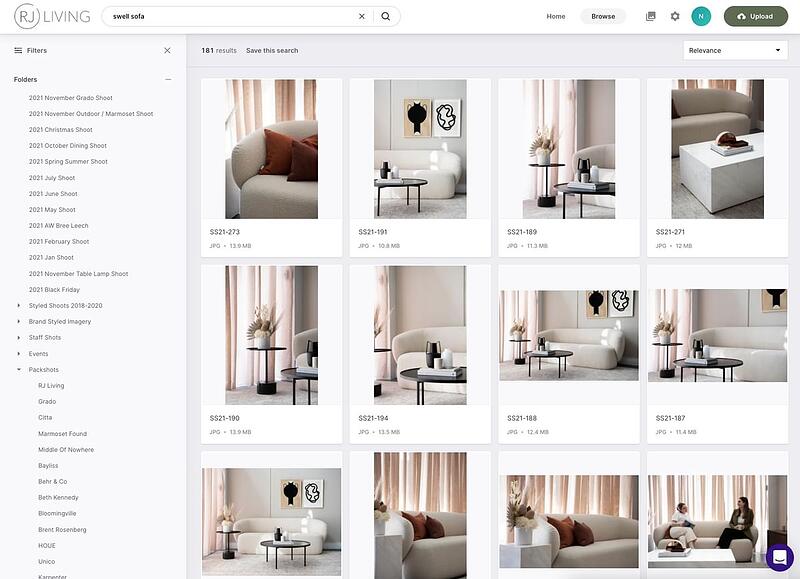Collapse the Folders section
Viewport: 800px width, 579px height.
(x=168, y=80)
